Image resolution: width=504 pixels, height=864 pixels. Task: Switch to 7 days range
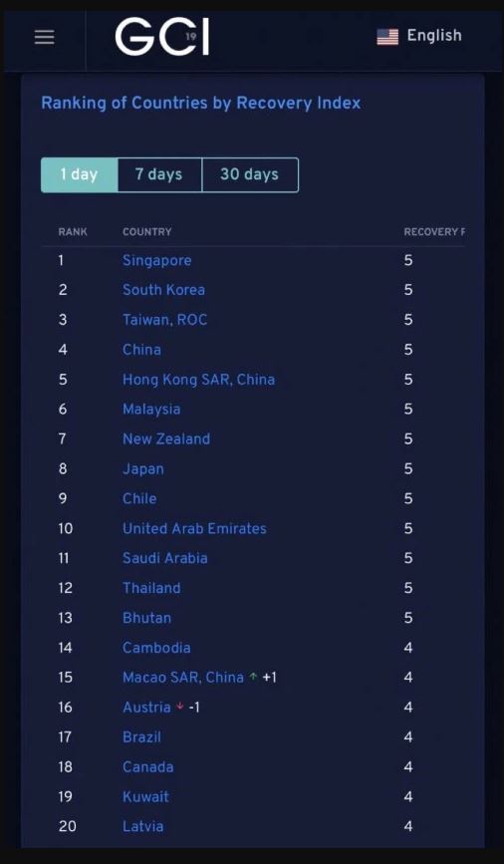159,174
